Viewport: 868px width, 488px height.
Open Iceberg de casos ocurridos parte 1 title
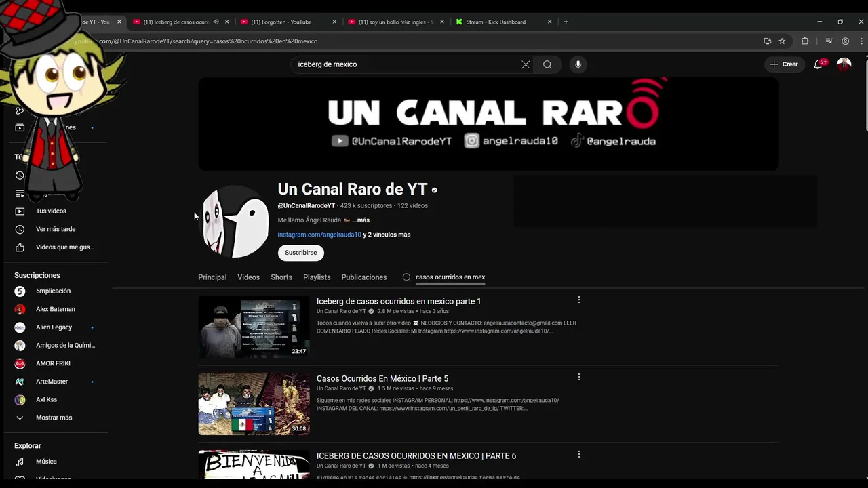399,301
